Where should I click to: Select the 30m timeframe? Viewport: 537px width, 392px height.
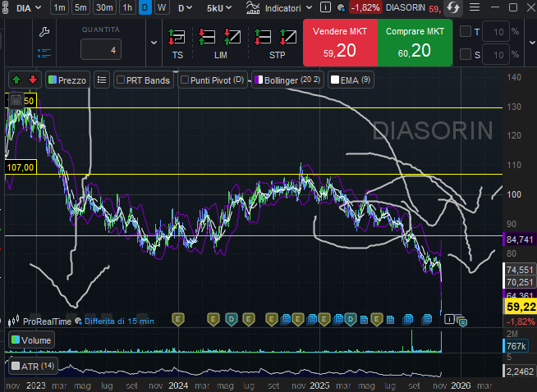(104, 7)
